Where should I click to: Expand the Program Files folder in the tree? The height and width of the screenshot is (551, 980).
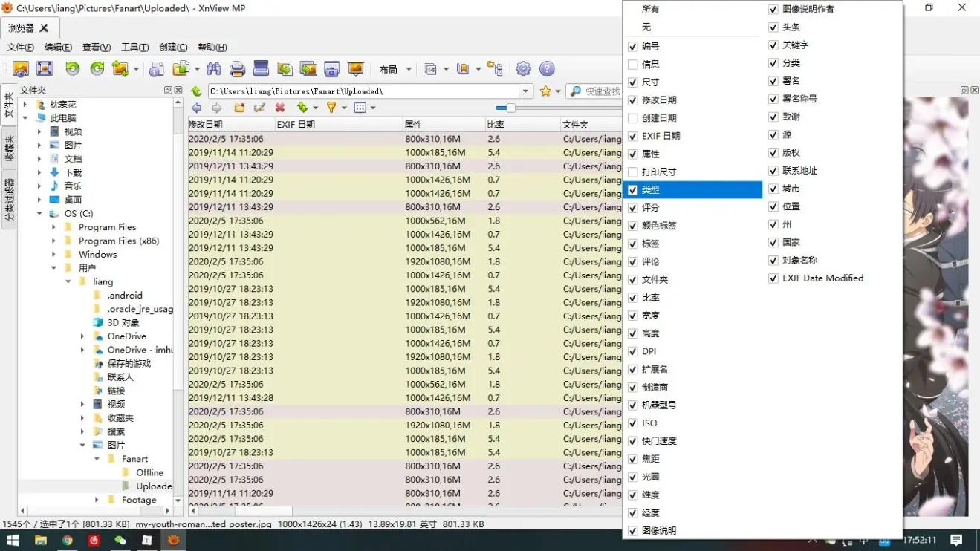[53, 226]
